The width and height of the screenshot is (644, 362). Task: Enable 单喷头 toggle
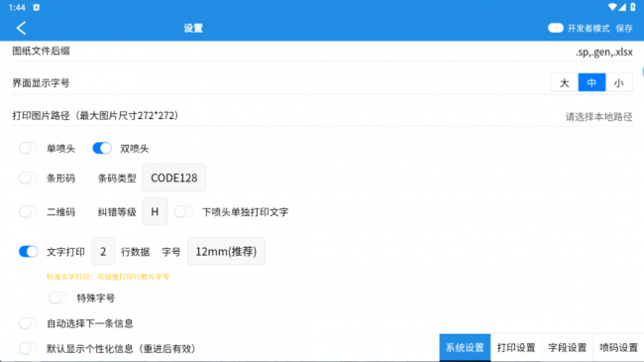point(28,148)
